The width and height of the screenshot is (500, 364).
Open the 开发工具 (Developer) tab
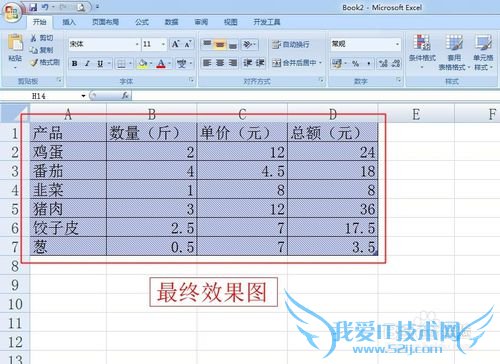pos(267,22)
